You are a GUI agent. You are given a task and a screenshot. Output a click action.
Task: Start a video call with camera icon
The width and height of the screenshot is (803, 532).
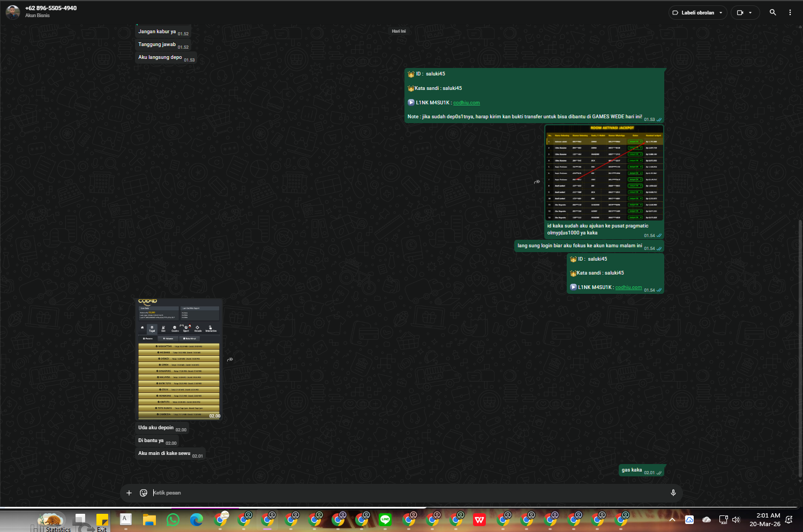point(740,12)
